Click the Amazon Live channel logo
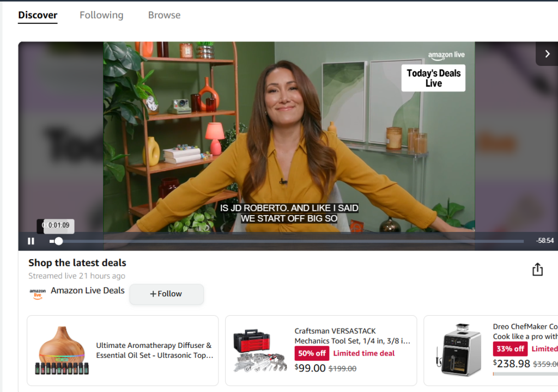 (38, 294)
